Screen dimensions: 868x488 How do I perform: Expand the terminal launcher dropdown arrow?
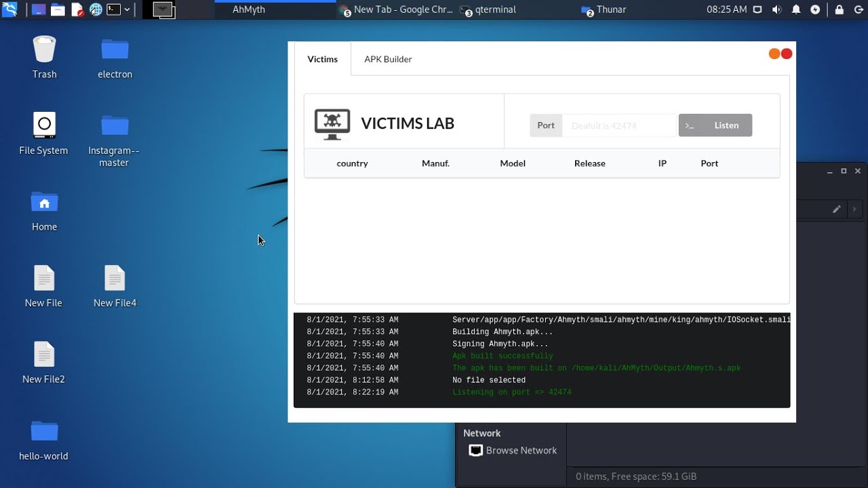127,9
